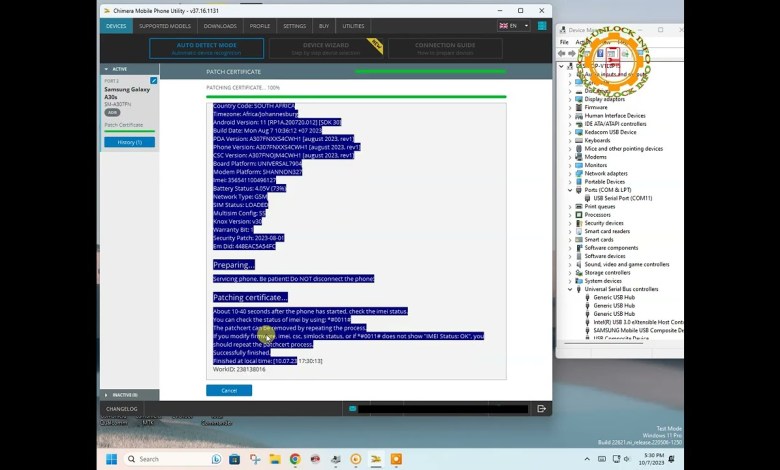Click the teal square icon beside language selector
780x470 pixels.
pyautogui.click(x=542, y=26)
